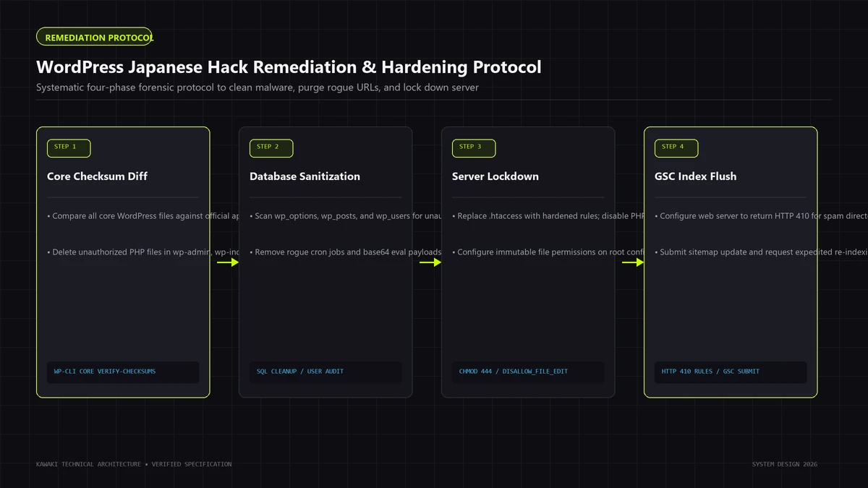Click the WP-CLI CORE VERIFY-CHECKSUMS code tag
Screen dimensions: 868x488
click(x=123, y=372)
